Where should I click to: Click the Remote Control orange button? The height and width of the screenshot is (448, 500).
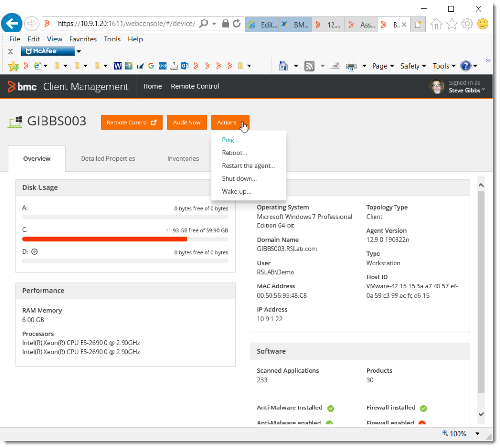[x=131, y=122]
